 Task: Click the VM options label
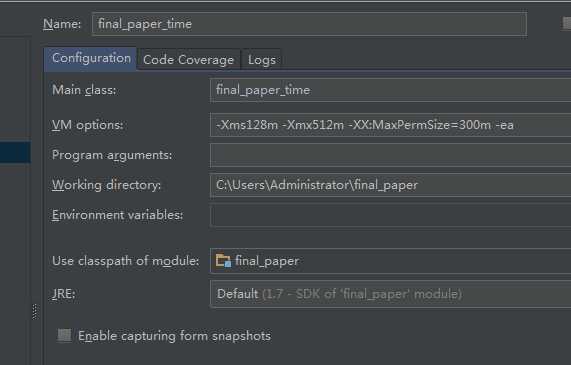[x=87, y=125]
